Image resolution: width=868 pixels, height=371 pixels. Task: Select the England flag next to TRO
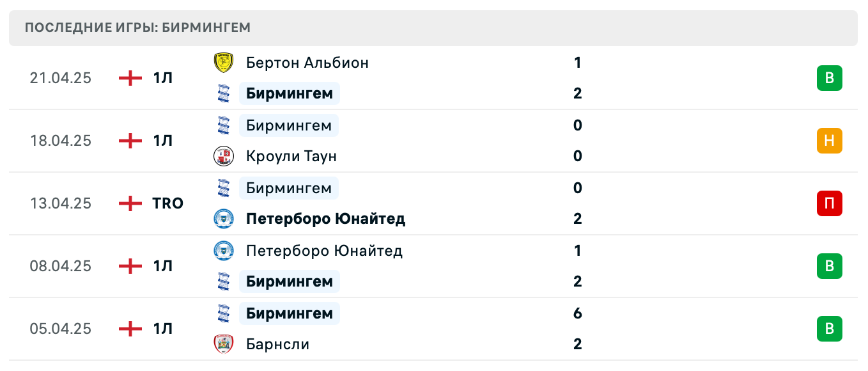point(130,203)
